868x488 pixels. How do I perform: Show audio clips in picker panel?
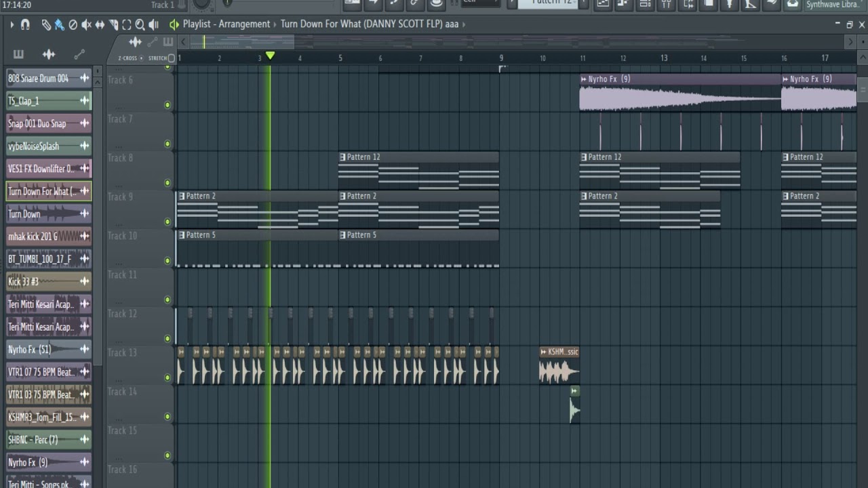point(49,54)
